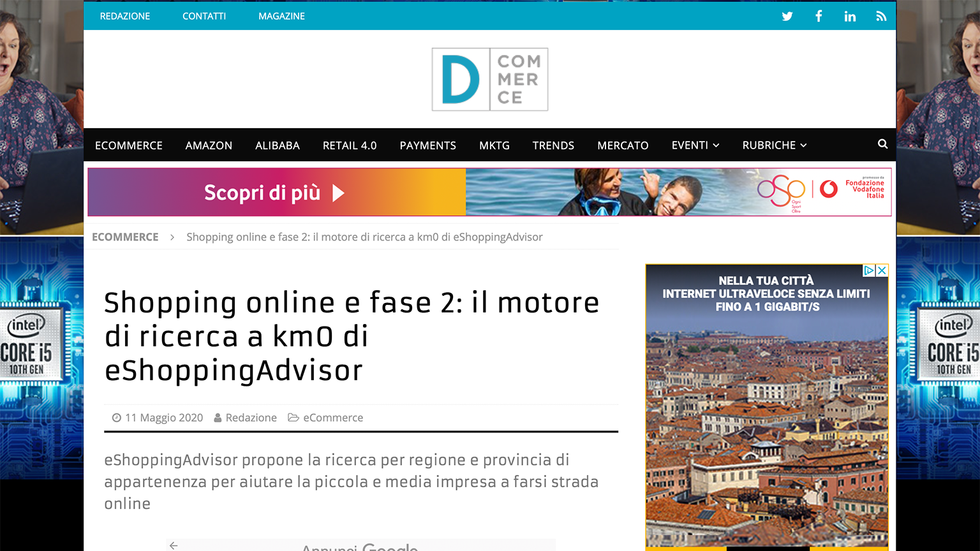Image resolution: width=980 pixels, height=551 pixels.
Task: Click the Facebook icon in top bar
Action: [819, 17]
